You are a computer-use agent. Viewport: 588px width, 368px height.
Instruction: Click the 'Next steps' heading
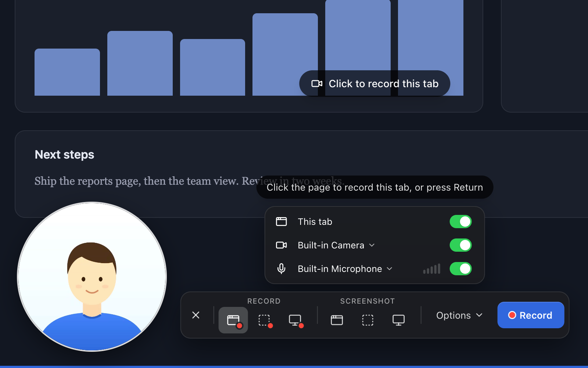tap(64, 155)
